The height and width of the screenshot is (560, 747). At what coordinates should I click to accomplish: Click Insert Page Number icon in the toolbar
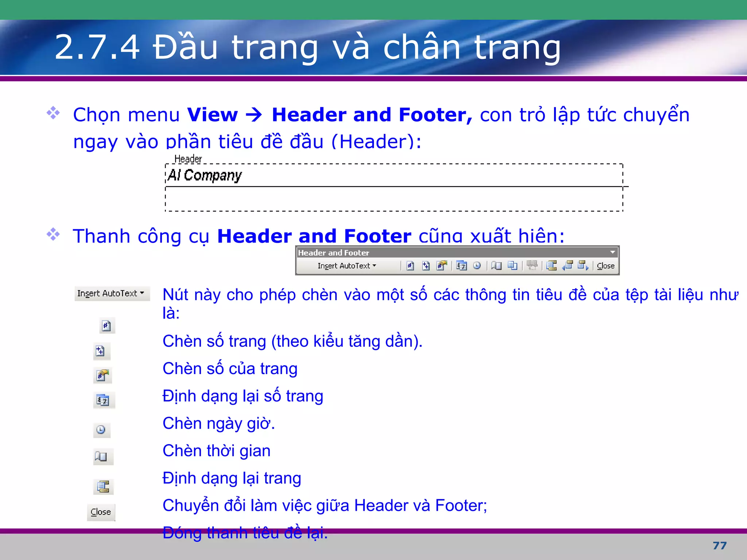click(x=410, y=266)
